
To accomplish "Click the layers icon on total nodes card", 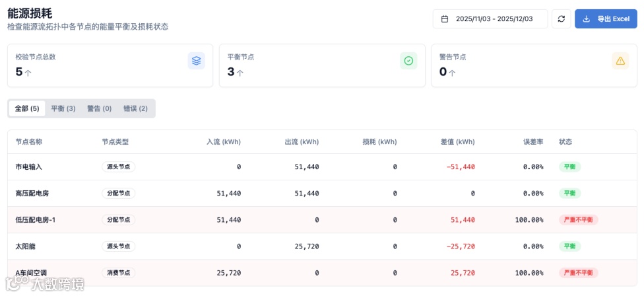I will (196, 61).
